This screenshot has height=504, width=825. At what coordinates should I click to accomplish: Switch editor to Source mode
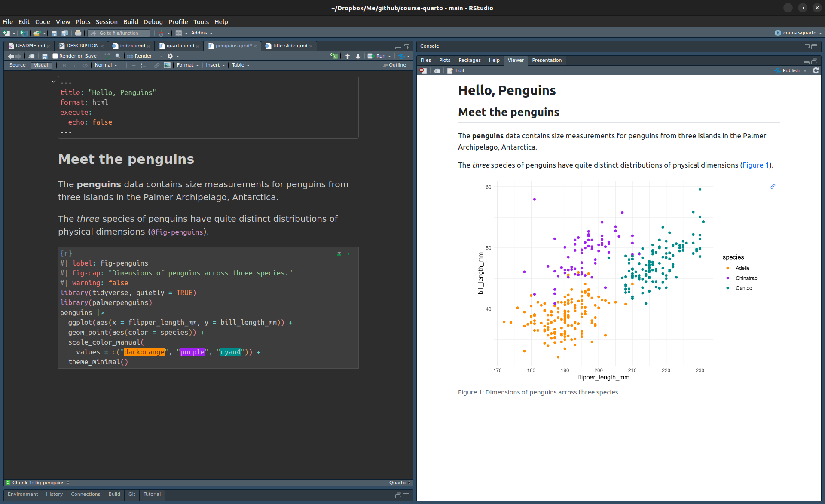tap(18, 65)
